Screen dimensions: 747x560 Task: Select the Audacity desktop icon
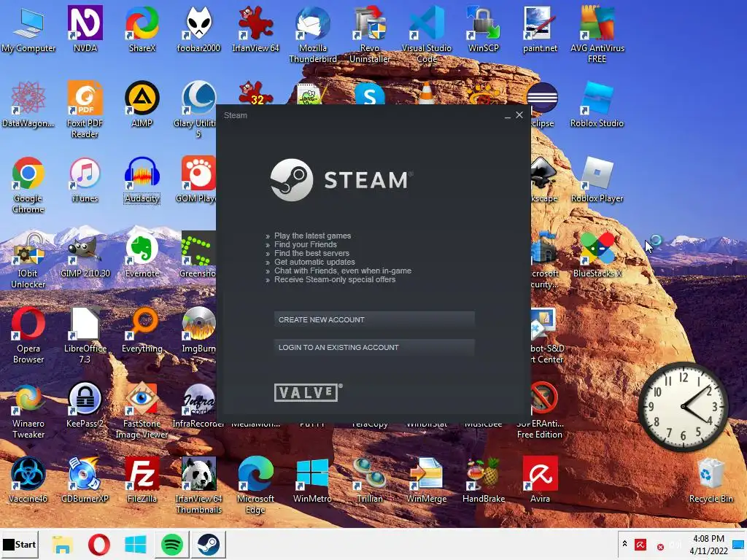(142, 181)
